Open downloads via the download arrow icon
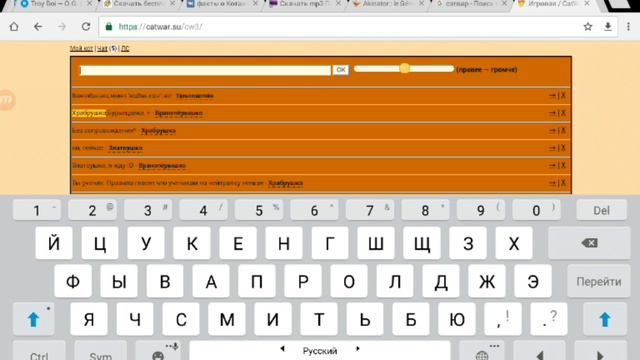The width and height of the screenshot is (640, 360). click(608, 27)
